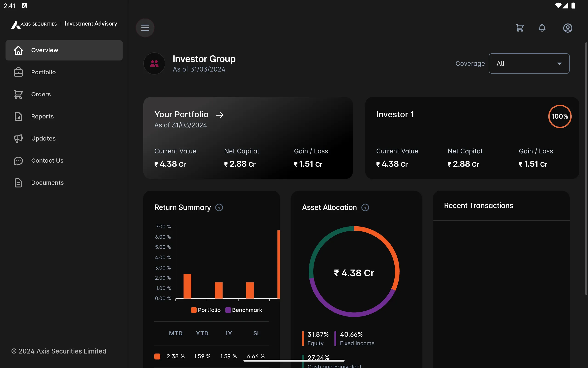Screen dimensions: 588x368
Task: Open Updates menu item
Action: (x=64, y=138)
